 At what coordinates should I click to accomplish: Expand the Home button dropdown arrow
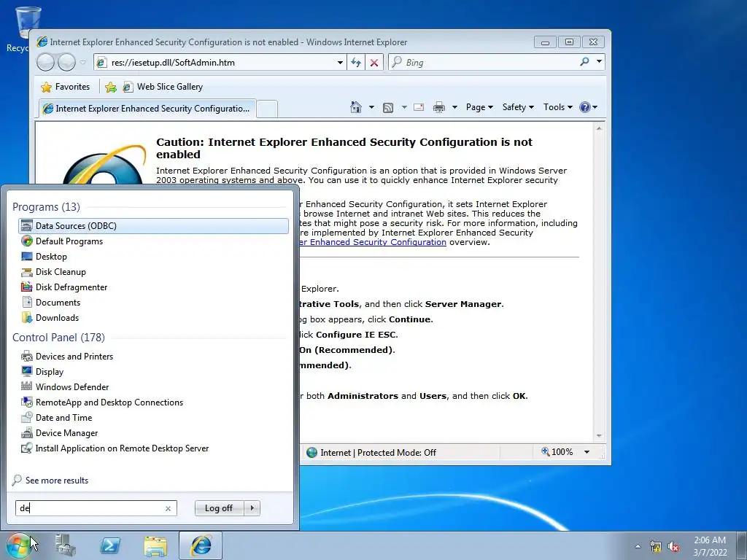pos(371,107)
